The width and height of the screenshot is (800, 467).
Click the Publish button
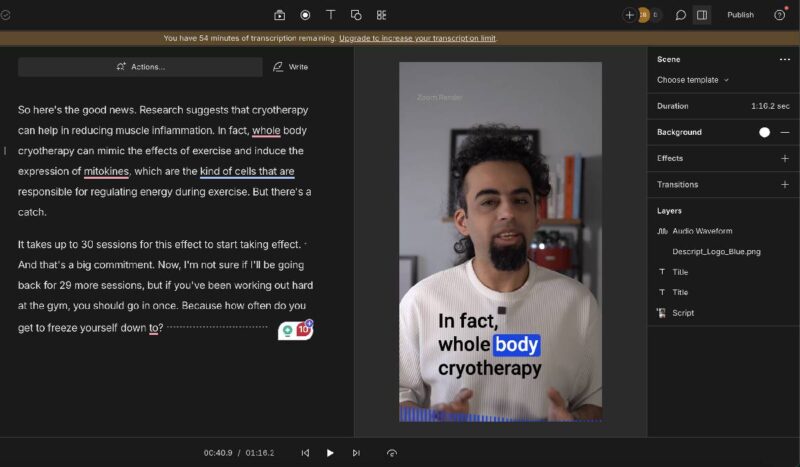tap(740, 15)
